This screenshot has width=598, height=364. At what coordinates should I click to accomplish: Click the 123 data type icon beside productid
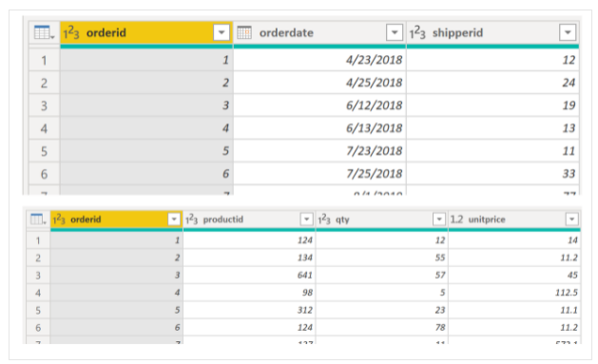(191, 220)
